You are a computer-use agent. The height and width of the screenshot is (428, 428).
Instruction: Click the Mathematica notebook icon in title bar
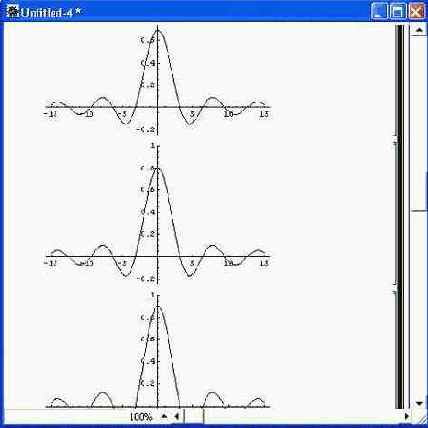13,12
